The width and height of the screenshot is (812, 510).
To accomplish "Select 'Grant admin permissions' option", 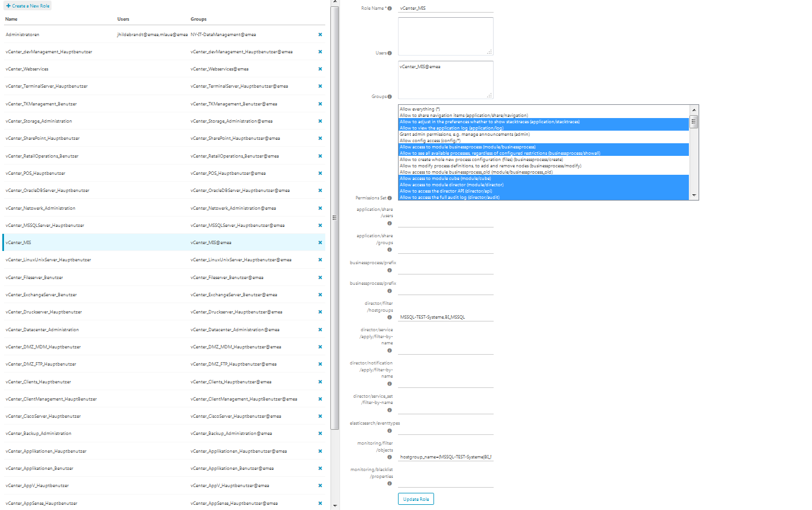I will coord(543,134).
